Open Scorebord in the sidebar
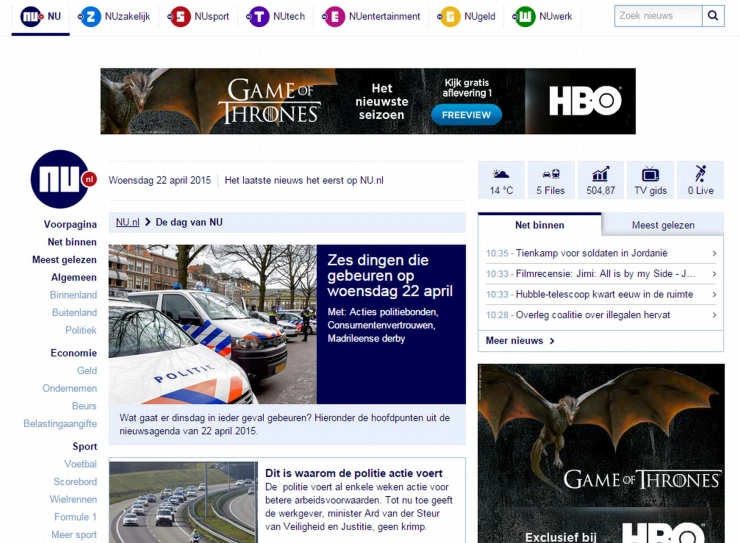 [x=75, y=482]
